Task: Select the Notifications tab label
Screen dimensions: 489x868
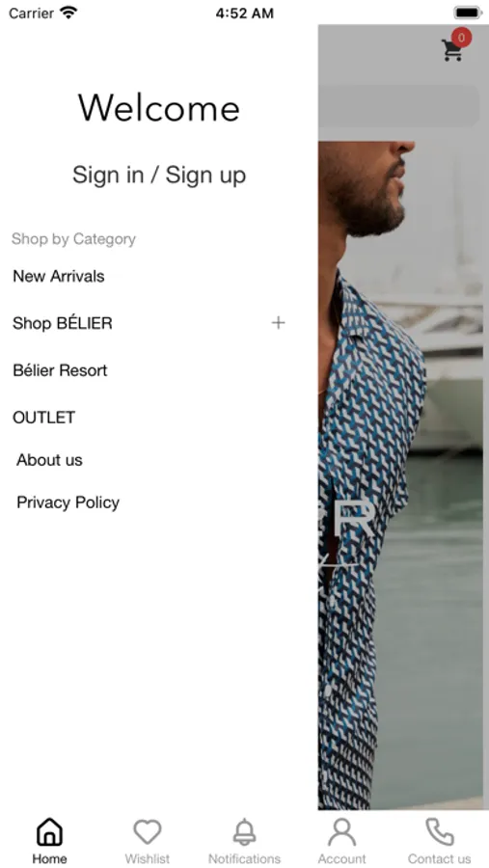Action: pos(244,858)
